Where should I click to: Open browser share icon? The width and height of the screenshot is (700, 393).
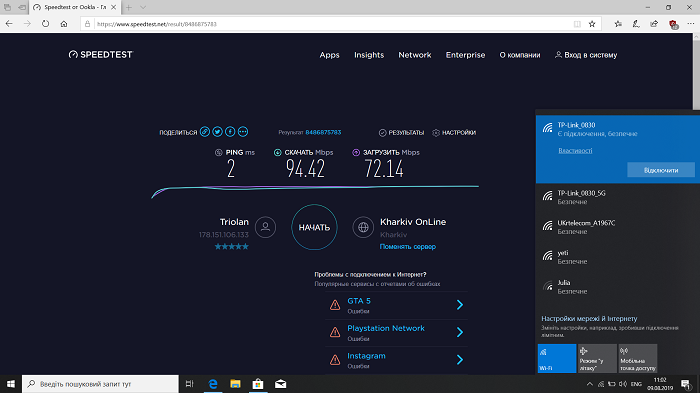654,24
